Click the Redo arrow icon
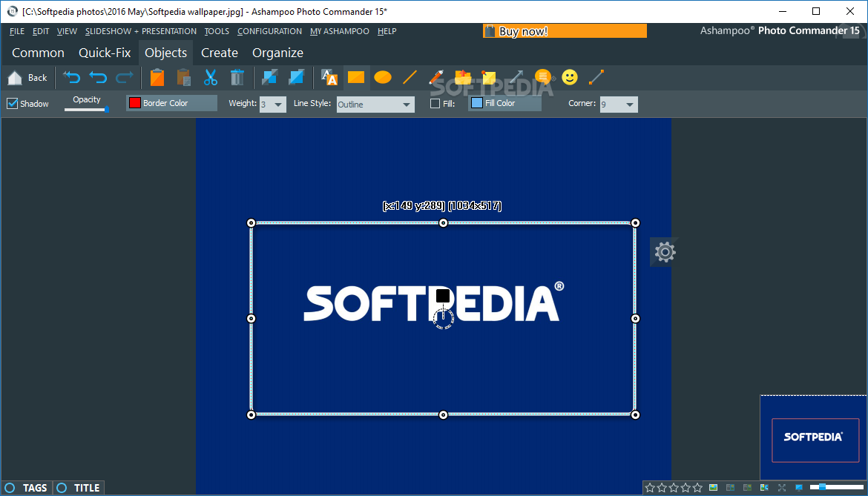868x496 pixels. click(x=125, y=77)
